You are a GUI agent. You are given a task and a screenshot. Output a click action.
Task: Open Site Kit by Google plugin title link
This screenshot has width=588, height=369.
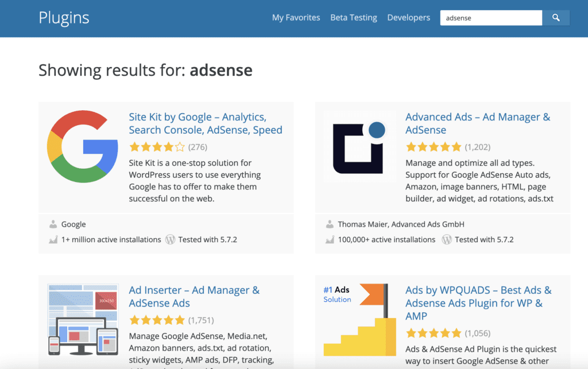tap(206, 123)
